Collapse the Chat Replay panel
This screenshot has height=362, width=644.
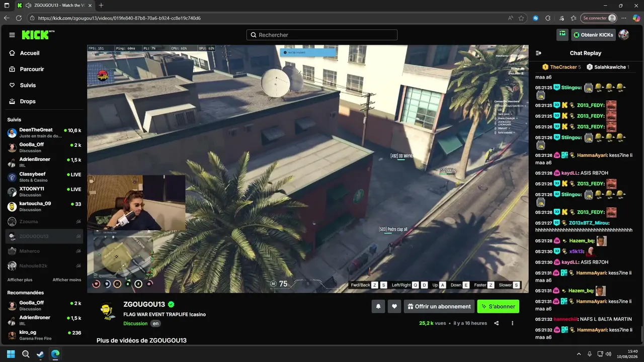point(538,53)
